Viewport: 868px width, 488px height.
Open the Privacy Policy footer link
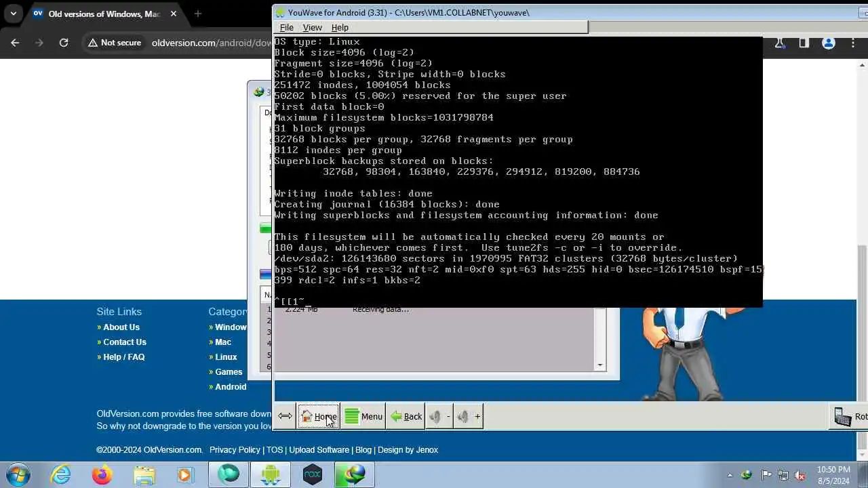click(235, 450)
